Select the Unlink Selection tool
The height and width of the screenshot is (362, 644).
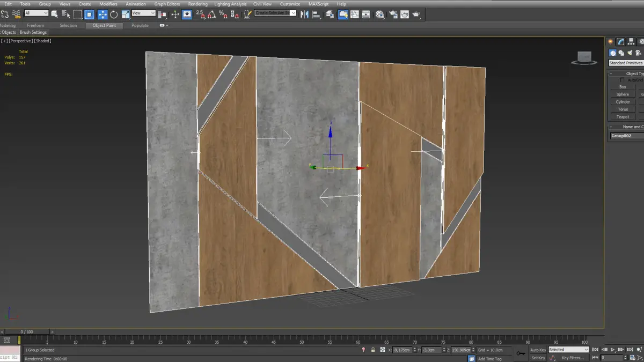pyautogui.click(x=5, y=14)
